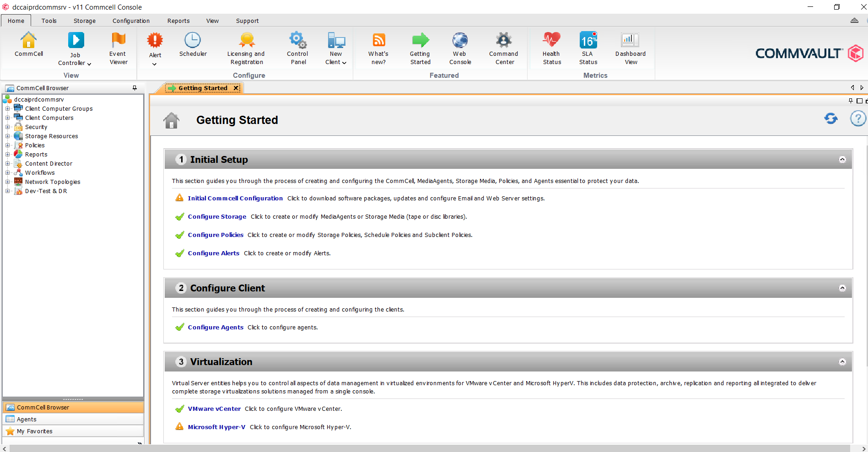Click the Alert ribbon icon
Screen dimensions: 868x452
coord(155,45)
